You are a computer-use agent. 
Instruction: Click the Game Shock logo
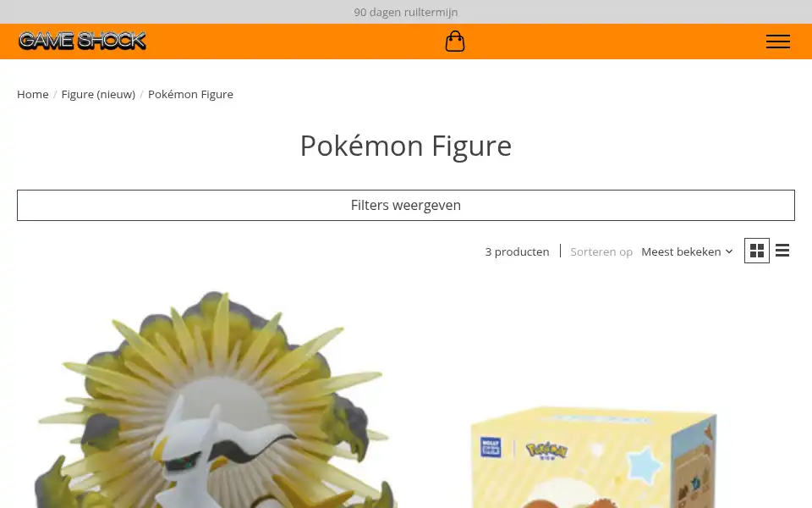click(82, 41)
